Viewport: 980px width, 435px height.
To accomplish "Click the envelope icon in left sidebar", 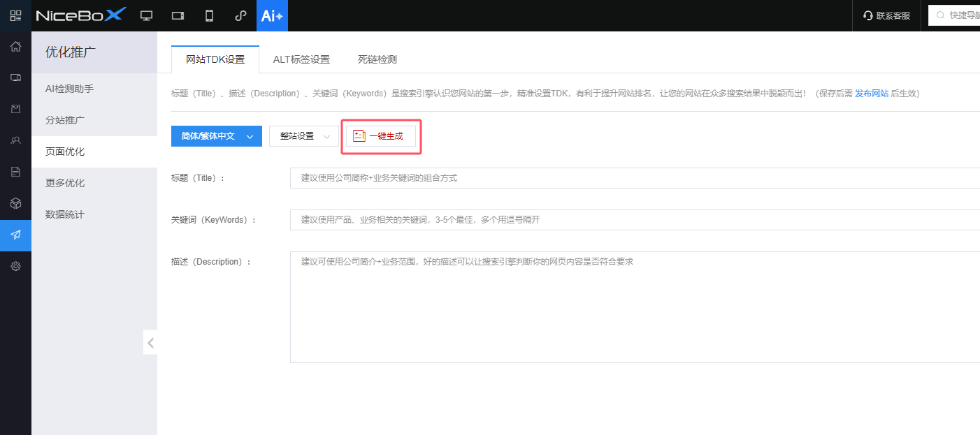I will 15,108.
